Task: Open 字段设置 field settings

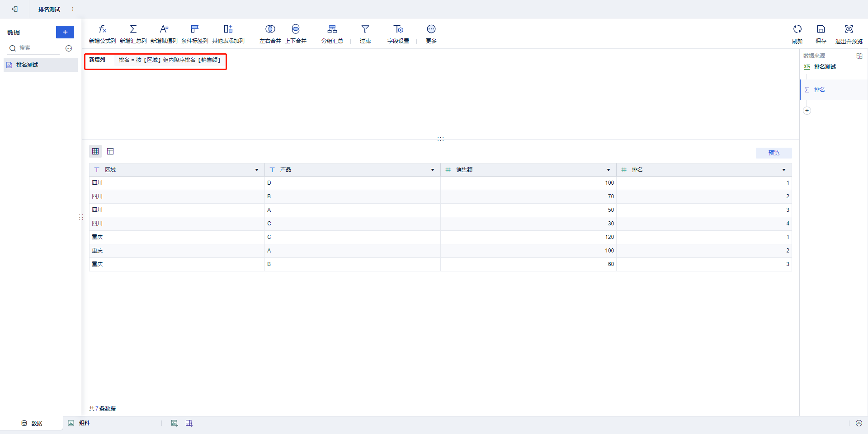Action: coord(398,29)
